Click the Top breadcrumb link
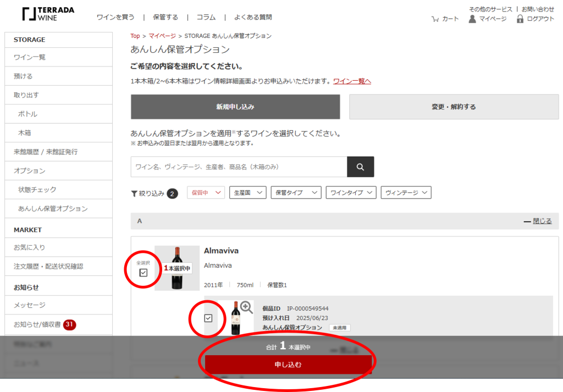The image size is (563, 392). pyautogui.click(x=135, y=36)
